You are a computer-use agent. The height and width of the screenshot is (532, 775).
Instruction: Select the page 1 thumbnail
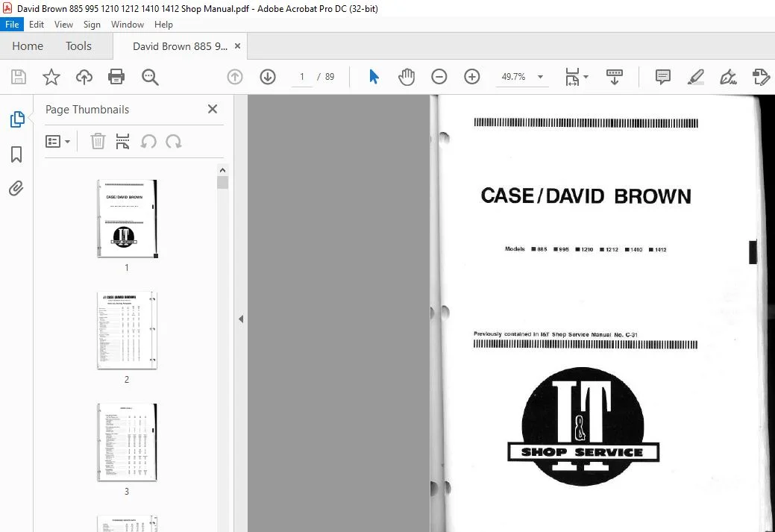click(127, 218)
